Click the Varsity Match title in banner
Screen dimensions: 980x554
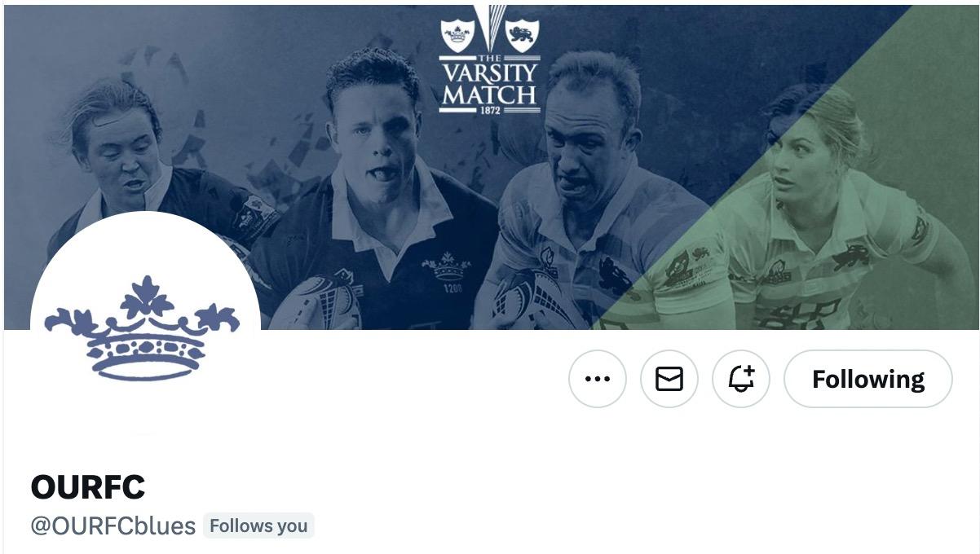click(490, 84)
